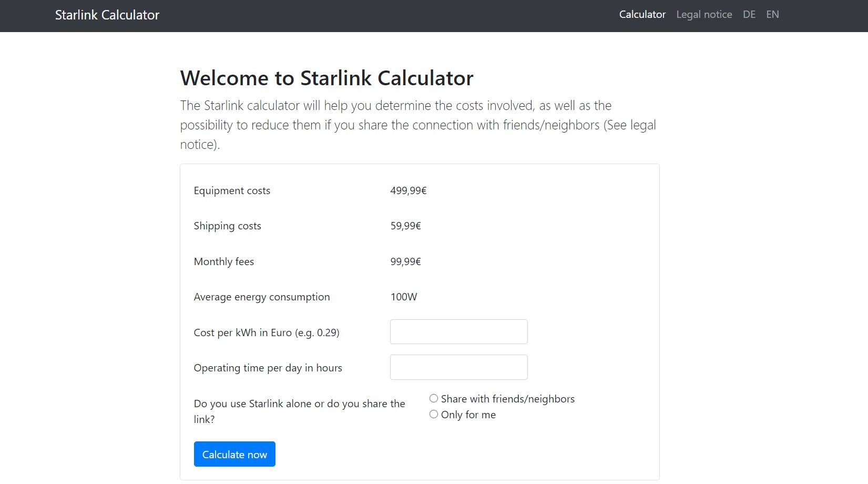Go to the Calculator nav item
The height and width of the screenshot is (484, 868).
[x=642, y=14]
